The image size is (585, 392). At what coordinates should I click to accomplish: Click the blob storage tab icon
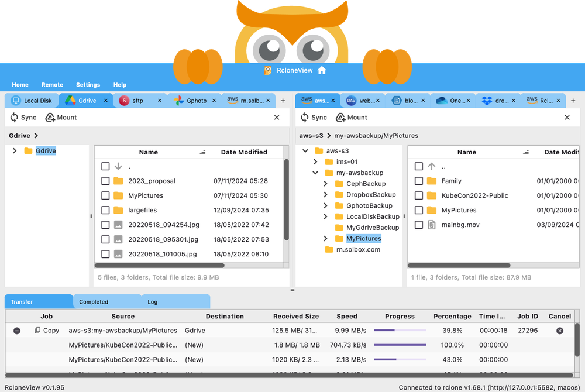click(x=397, y=101)
